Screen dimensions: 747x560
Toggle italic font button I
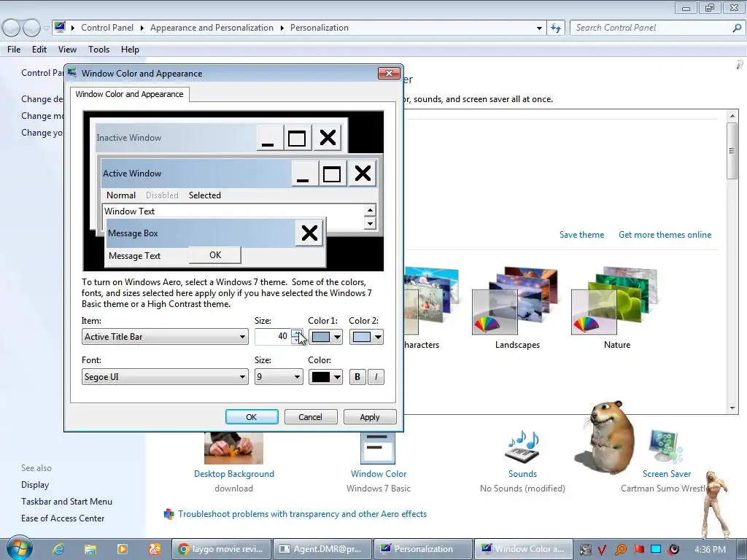pyautogui.click(x=376, y=377)
